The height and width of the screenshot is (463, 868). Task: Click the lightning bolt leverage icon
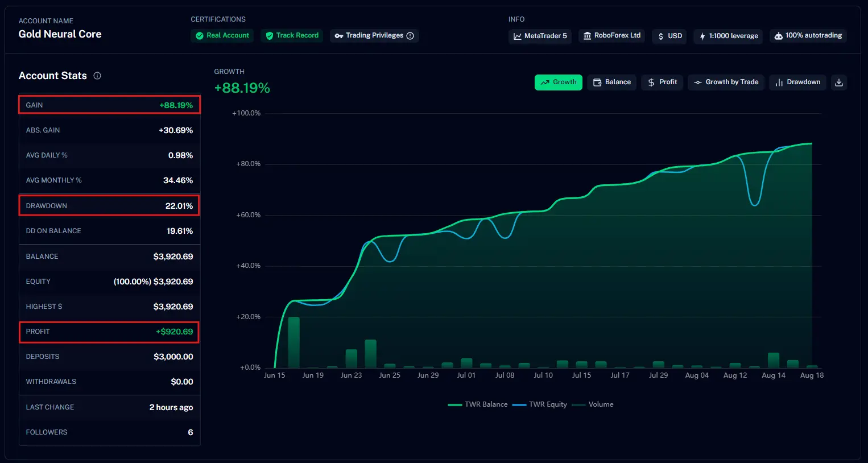(702, 36)
